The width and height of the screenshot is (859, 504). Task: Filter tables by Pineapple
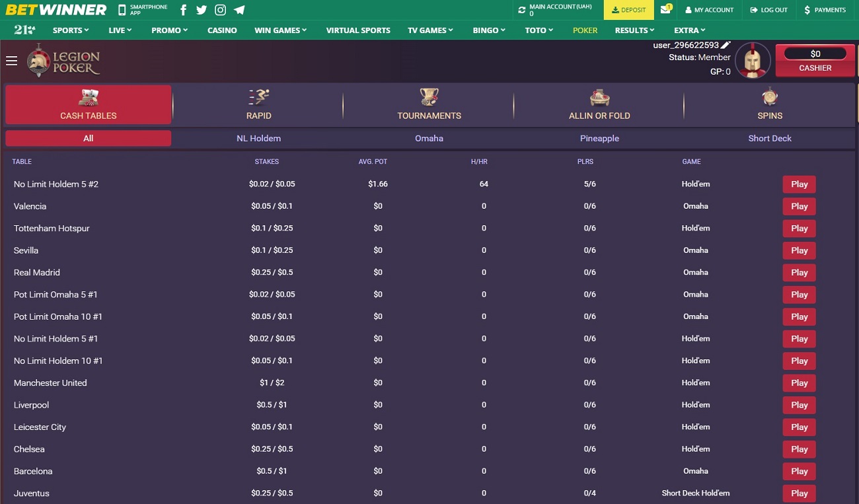click(x=599, y=138)
